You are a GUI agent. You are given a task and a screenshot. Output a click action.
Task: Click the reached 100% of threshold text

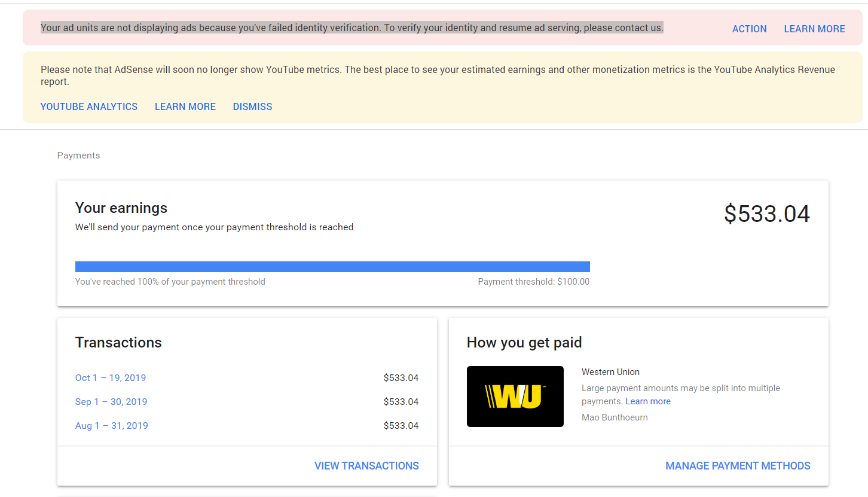point(170,282)
